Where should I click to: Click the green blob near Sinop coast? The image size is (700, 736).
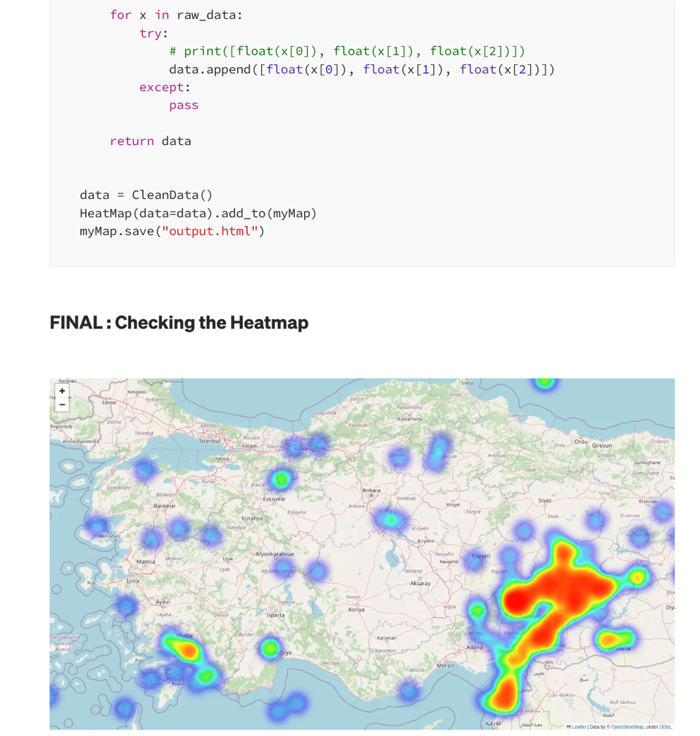pos(543,383)
